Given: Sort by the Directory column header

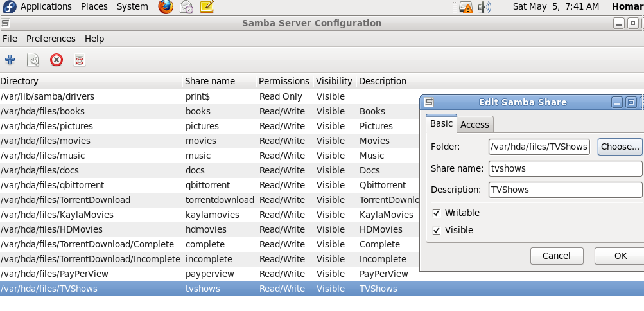Looking at the screenshot, I should click(91, 82).
